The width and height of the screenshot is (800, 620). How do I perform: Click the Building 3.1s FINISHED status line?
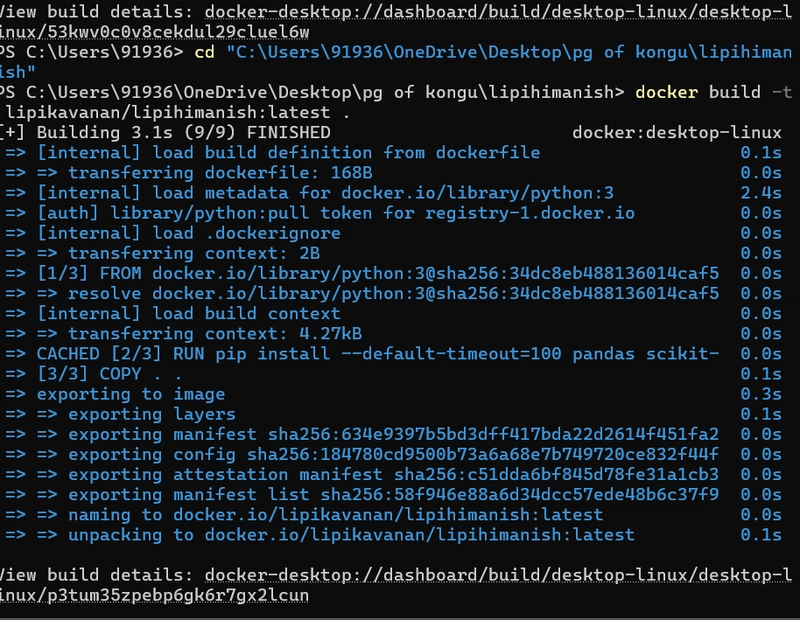click(166, 133)
